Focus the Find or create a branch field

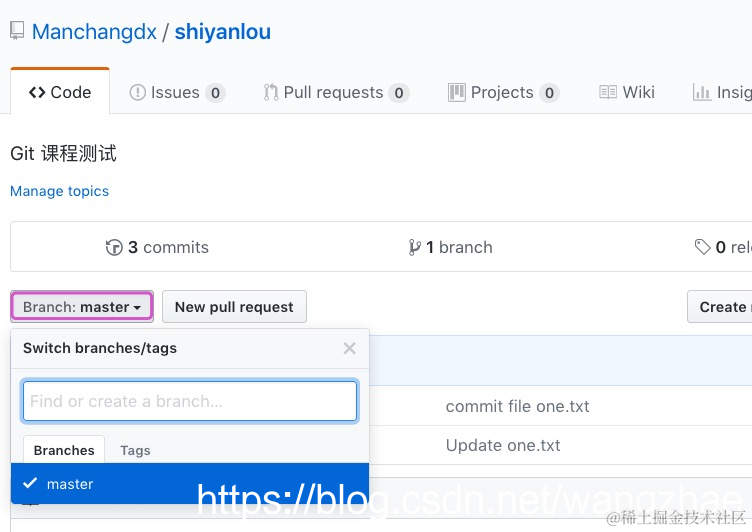[190, 401]
